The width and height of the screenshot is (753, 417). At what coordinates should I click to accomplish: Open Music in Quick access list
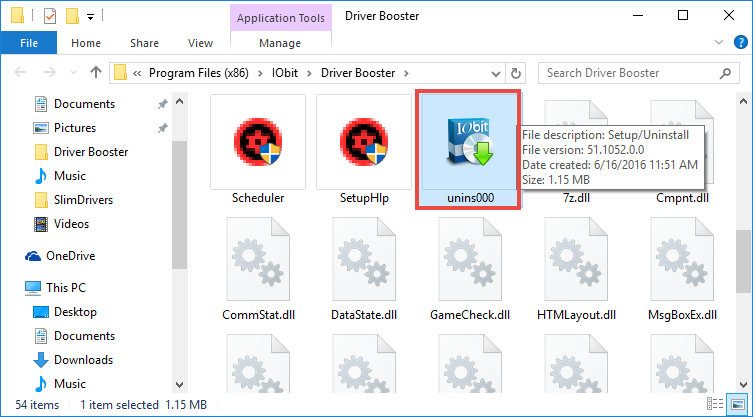[x=60, y=176]
